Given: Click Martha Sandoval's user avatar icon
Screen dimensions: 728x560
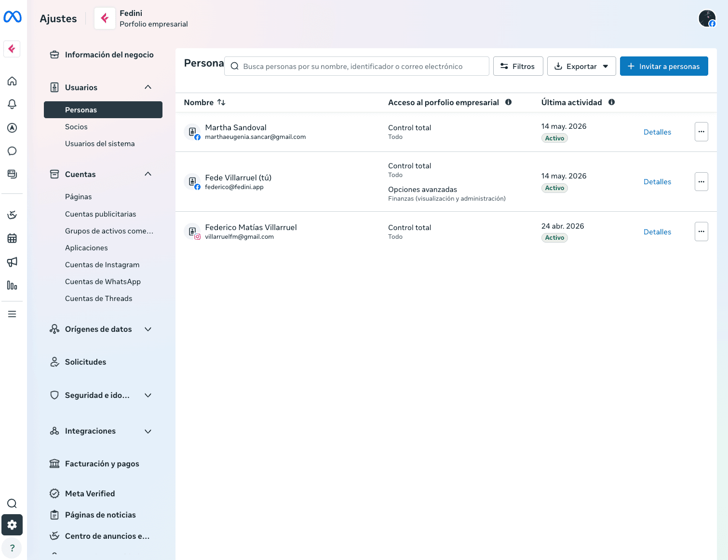Looking at the screenshot, I should (192, 132).
